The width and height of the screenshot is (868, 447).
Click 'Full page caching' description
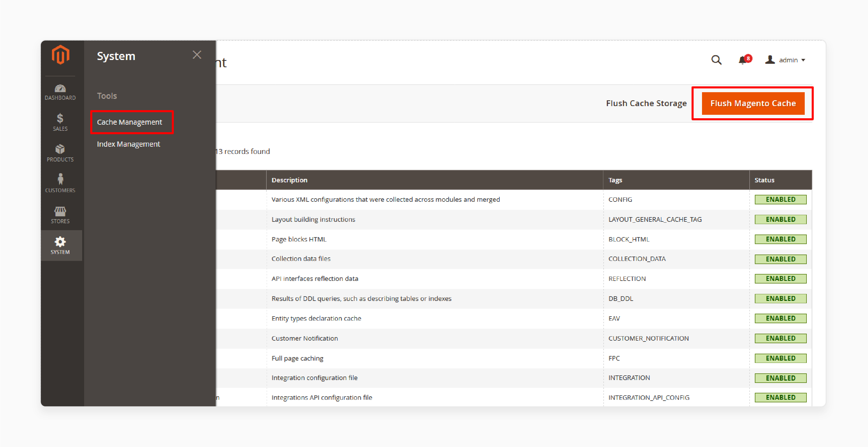click(297, 358)
